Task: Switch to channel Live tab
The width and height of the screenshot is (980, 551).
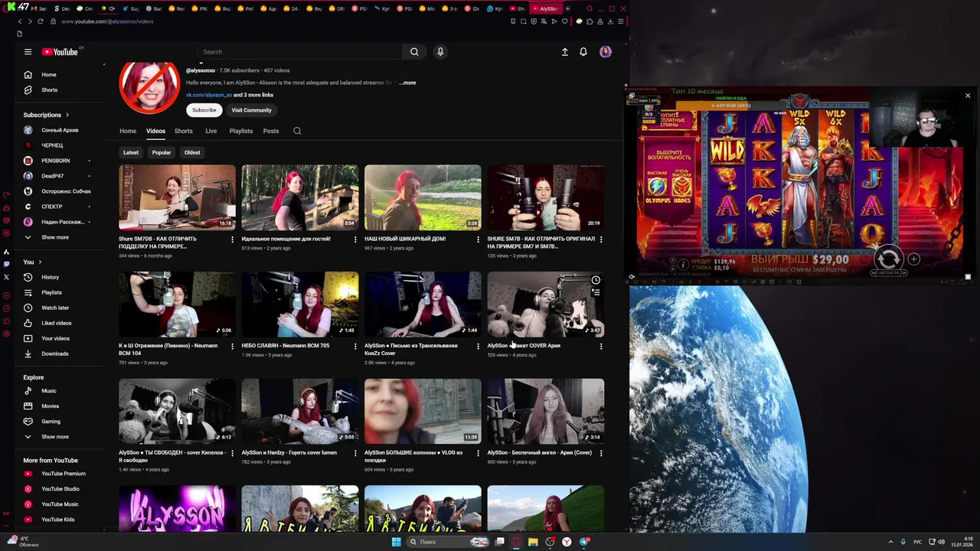Action: [211, 131]
